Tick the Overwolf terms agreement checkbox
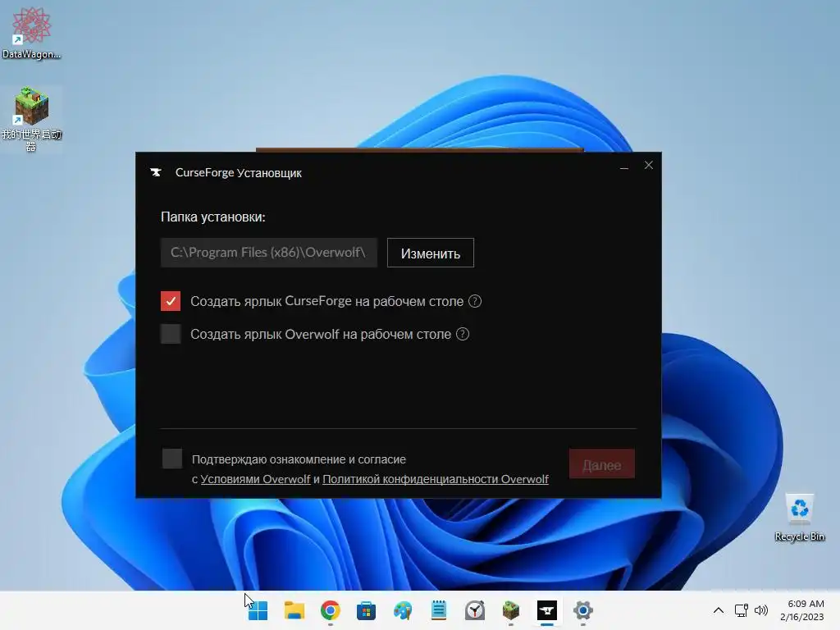Screen dimensions: 840x630 pyautogui.click(x=172, y=459)
